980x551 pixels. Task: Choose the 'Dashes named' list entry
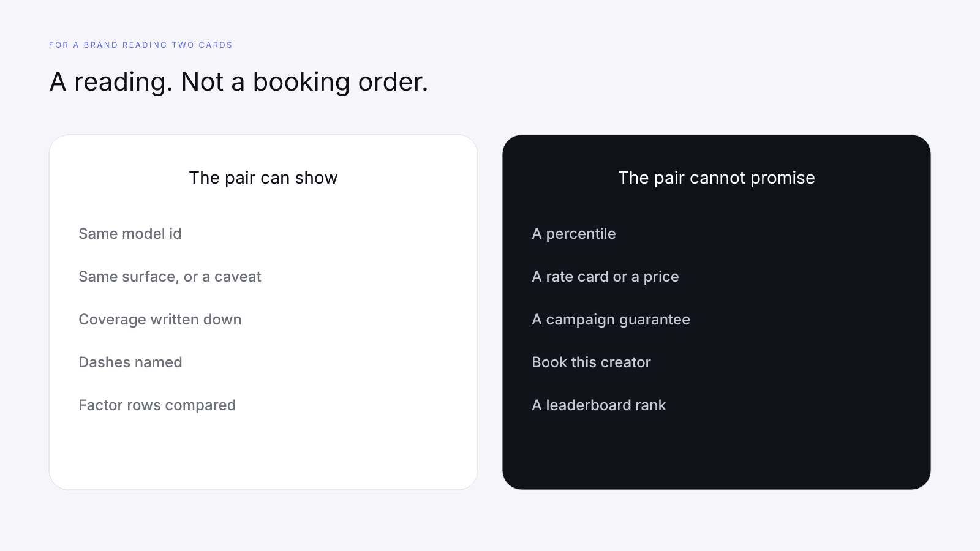(130, 362)
